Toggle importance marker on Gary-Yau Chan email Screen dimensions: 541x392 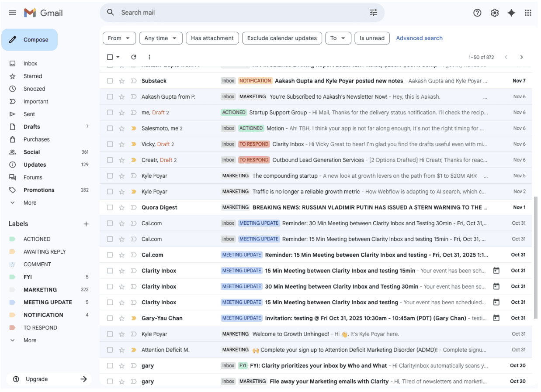[134, 318]
